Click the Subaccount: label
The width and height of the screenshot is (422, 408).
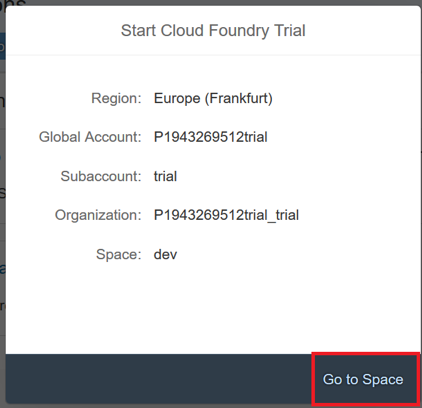(x=101, y=176)
